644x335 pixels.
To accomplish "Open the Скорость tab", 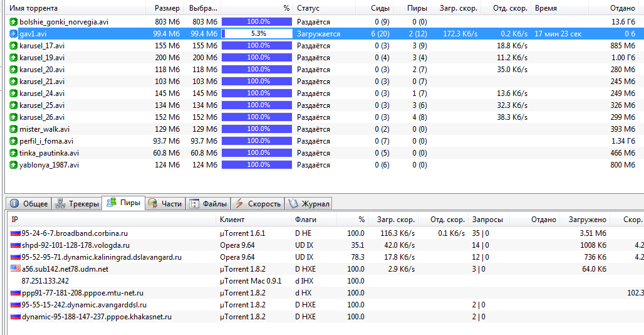I will point(258,203).
